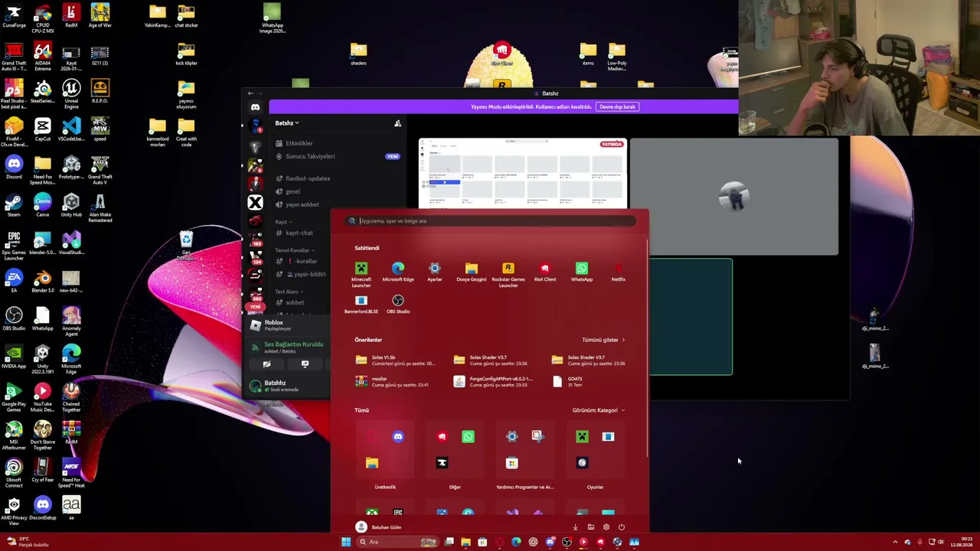Open the shaders folder on desktop
The image size is (980, 551).
coord(358,54)
